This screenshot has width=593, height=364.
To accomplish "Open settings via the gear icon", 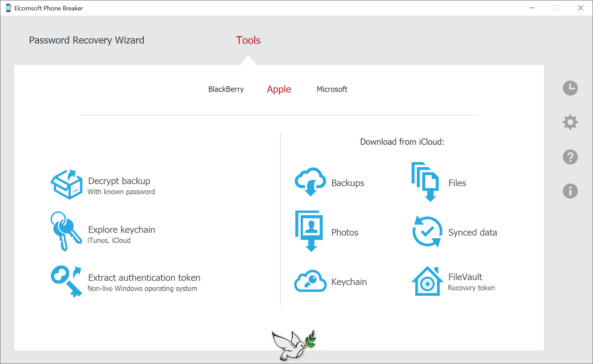I will tap(570, 122).
